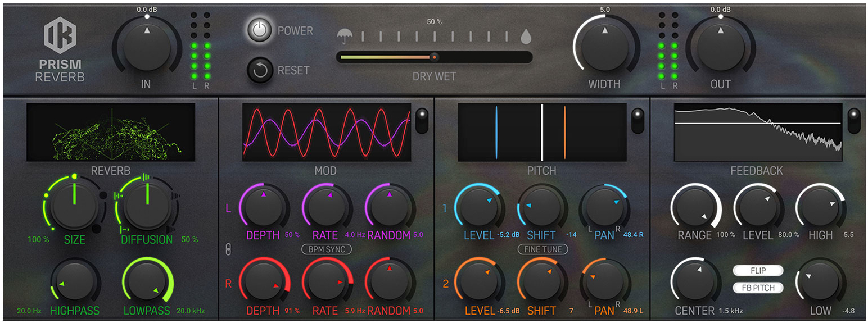Click the Highpass value 20.0 Hz
The image size is (868, 323).
tap(29, 311)
